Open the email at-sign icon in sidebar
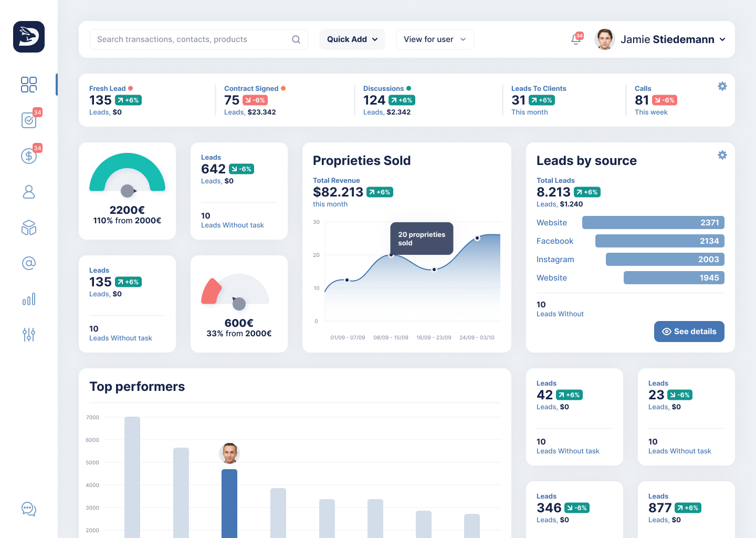 pyautogui.click(x=29, y=263)
